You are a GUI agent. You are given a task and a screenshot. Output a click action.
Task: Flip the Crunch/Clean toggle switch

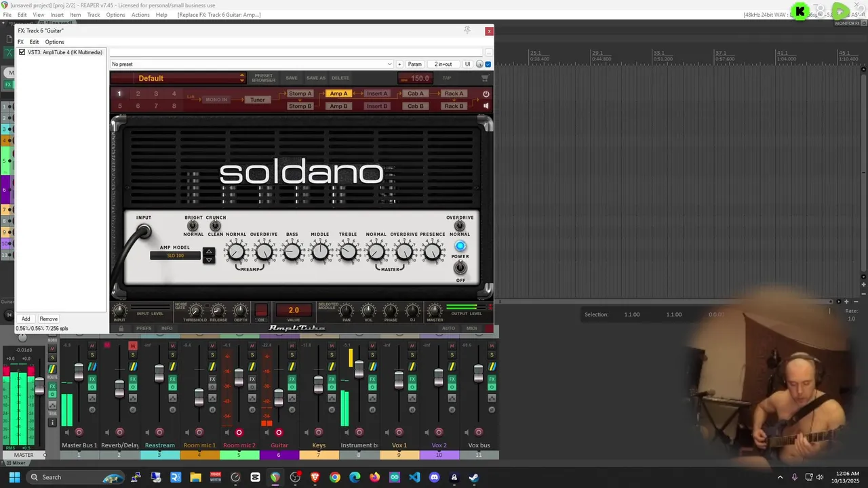[215, 226]
